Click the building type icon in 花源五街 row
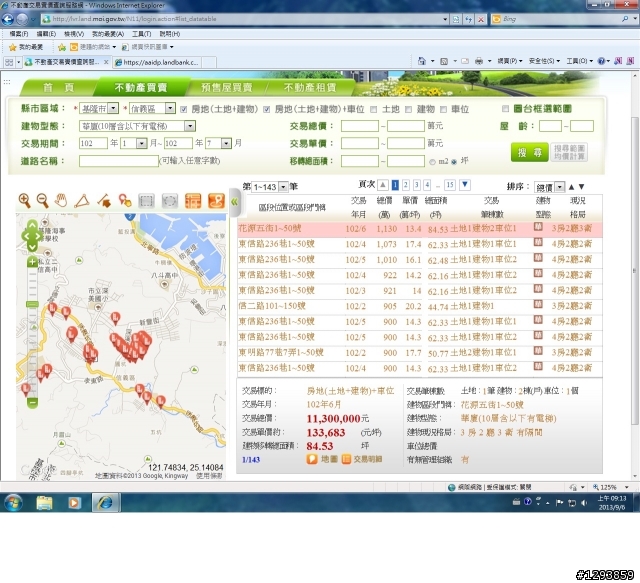 538,227
